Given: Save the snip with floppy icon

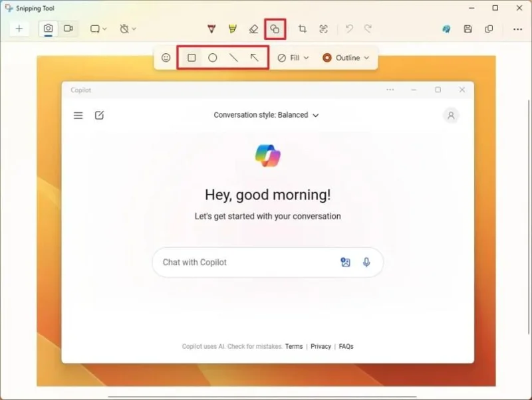Looking at the screenshot, I should [468, 29].
